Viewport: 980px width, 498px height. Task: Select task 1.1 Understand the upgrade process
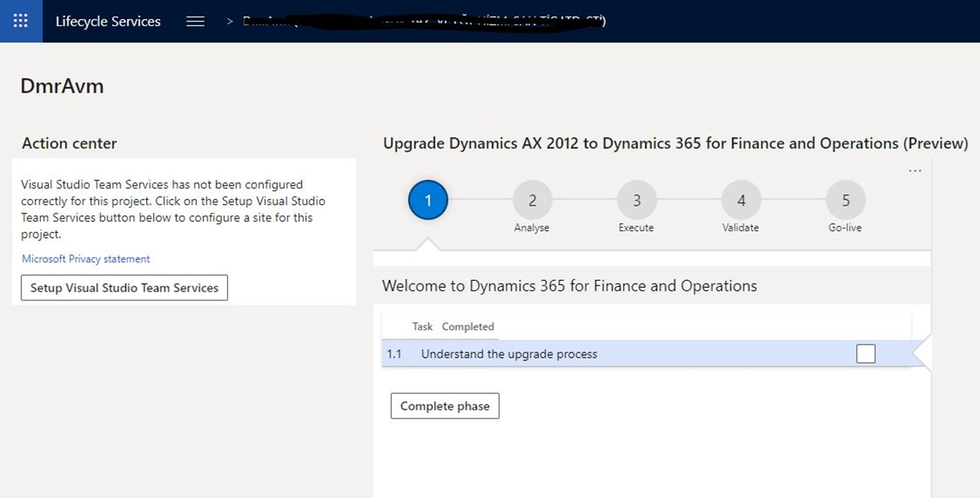[509, 354]
